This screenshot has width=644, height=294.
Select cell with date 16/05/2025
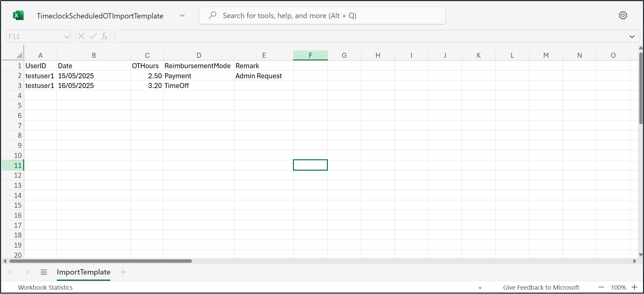point(94,86)
